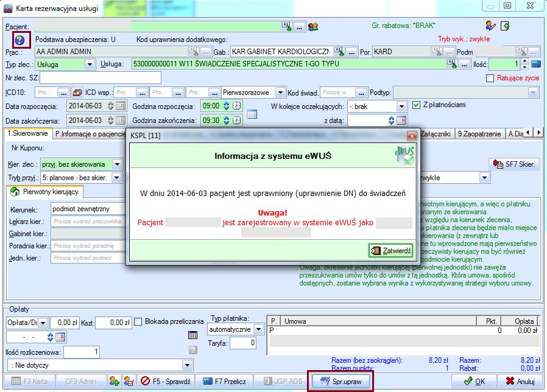Viewport: 547px width, 392px height.
Task: Click the edit user icon near Gr. rabatowa
Action: (490, 26)
